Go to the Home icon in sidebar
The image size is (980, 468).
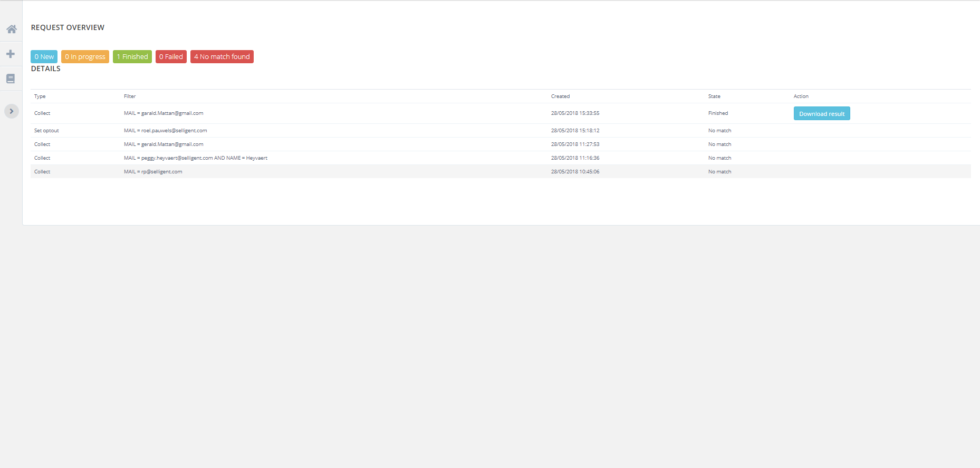tap(11, 29)
